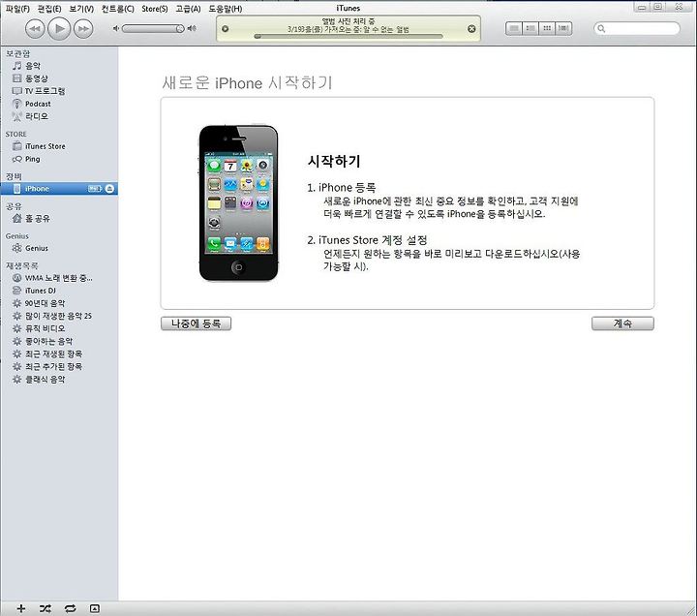The width and height of the screenshot is (697, 616).
Task: Open 최근 재생된 항목 playlist
Action: pyautogui.click(x=53, y=354)
